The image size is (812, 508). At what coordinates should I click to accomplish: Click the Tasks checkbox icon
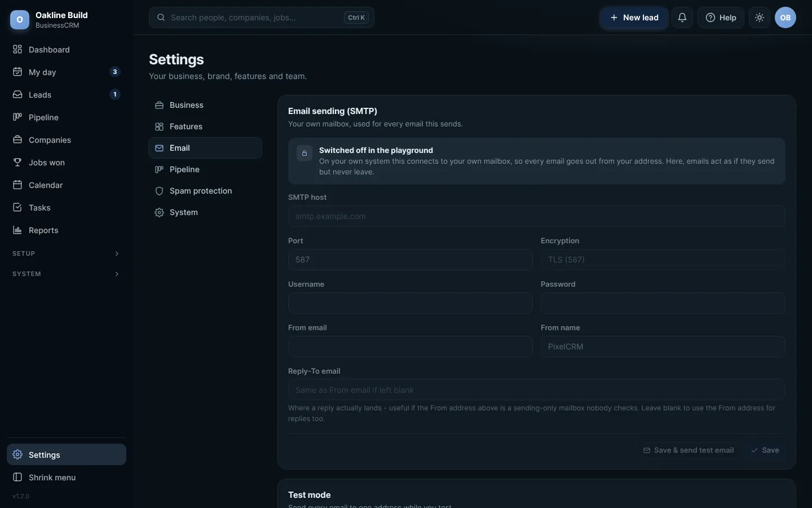[17, 208]
